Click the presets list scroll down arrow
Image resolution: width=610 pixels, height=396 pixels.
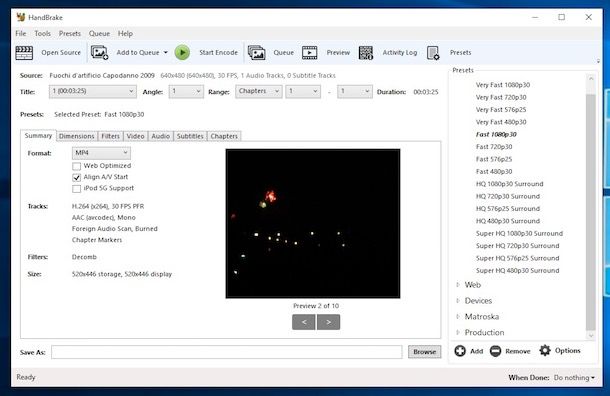[x=591, y=335]
